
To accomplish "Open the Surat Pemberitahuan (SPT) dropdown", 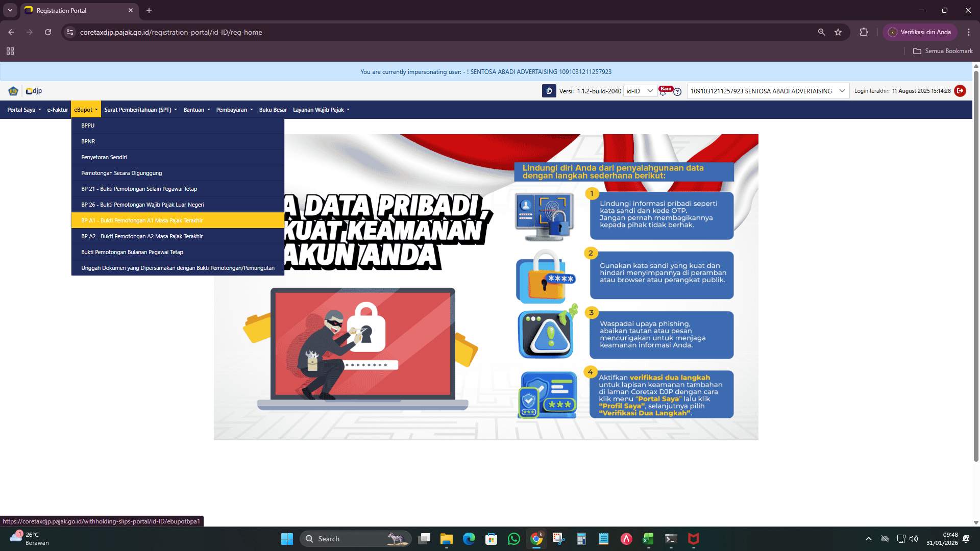I will point(140,110).
